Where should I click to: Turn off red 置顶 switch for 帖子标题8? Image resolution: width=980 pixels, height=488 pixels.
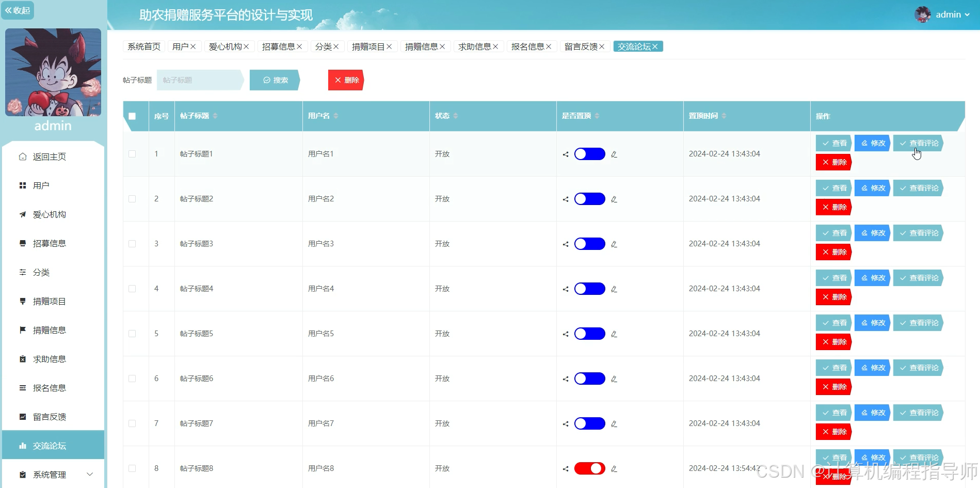point(590,468)
